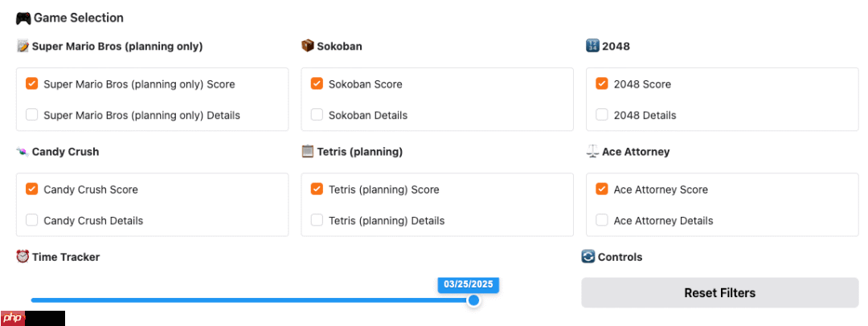Viewport: 868px width, 326px height.
Task: Check Tetris (planning) Details box
Action: pyautogui.click(x=317, y=220)
